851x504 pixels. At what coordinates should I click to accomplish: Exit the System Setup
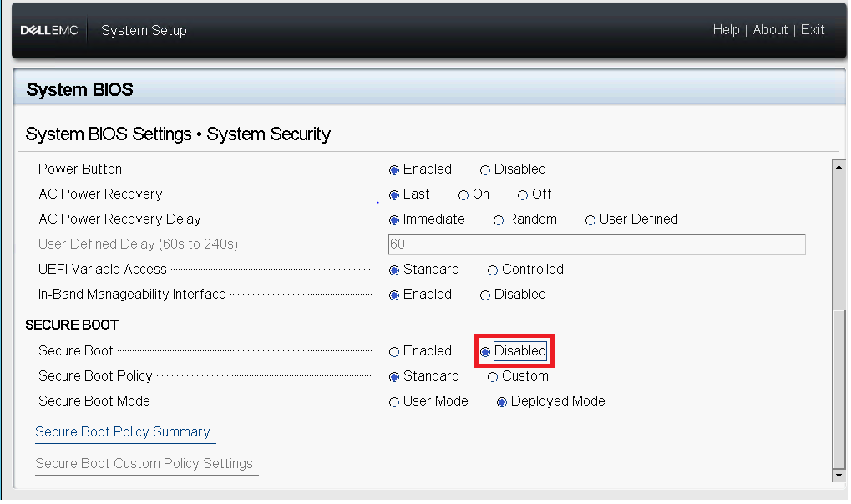click(812, 29)
